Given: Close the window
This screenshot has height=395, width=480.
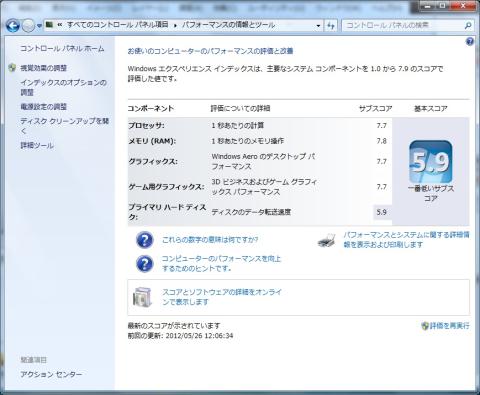Looking at the screenshot, I should coord(463,6).
